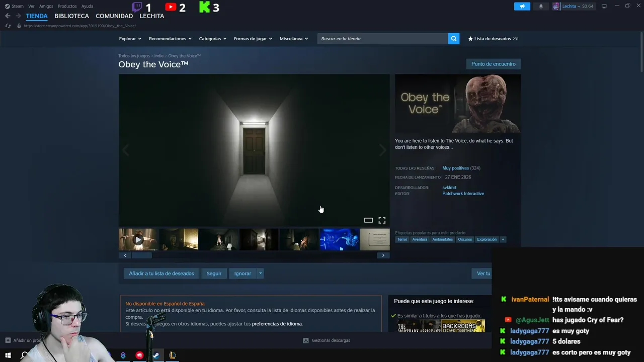Go forward with the right arrow
The image size is (644, 362).
coord(18,16)
